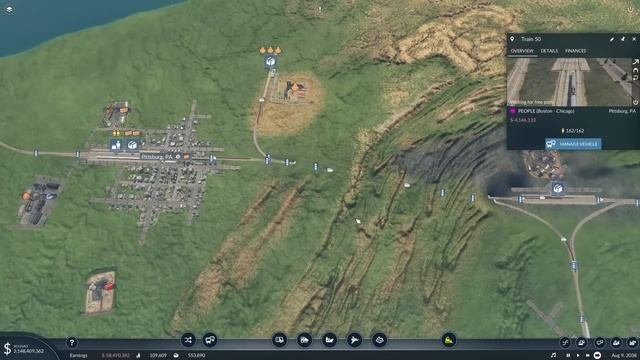Screen dimensions: 640x360
Task: Select the yellow bulldozer tool
Action: (449, 340)
